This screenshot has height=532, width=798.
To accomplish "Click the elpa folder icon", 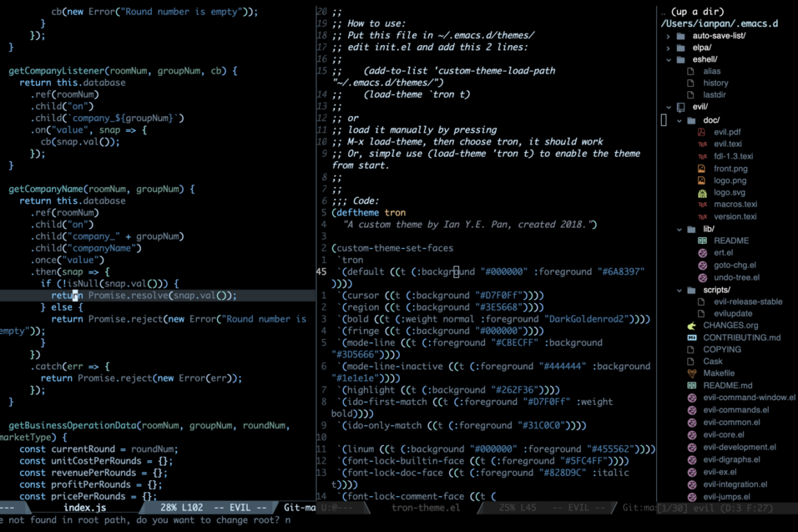I will click(x=681, y=48).
